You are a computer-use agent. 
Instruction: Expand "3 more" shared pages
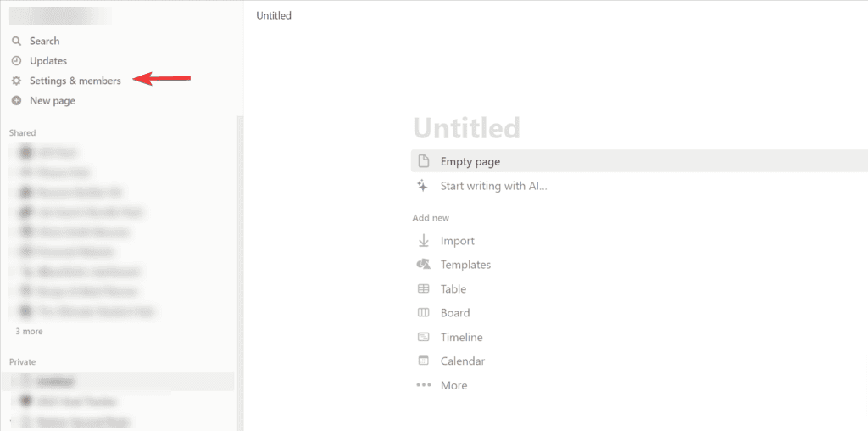[x=29, y=332]
